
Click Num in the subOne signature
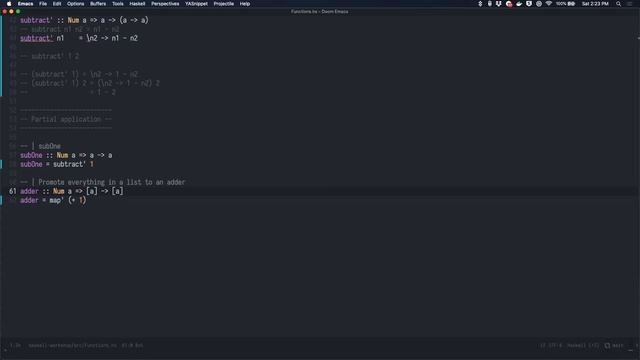[62, 155]
